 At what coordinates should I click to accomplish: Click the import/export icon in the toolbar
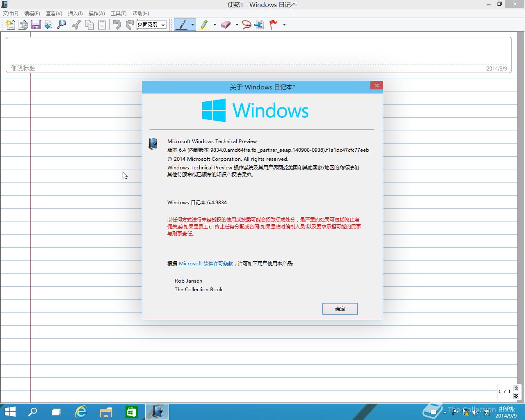coord(49,25)
